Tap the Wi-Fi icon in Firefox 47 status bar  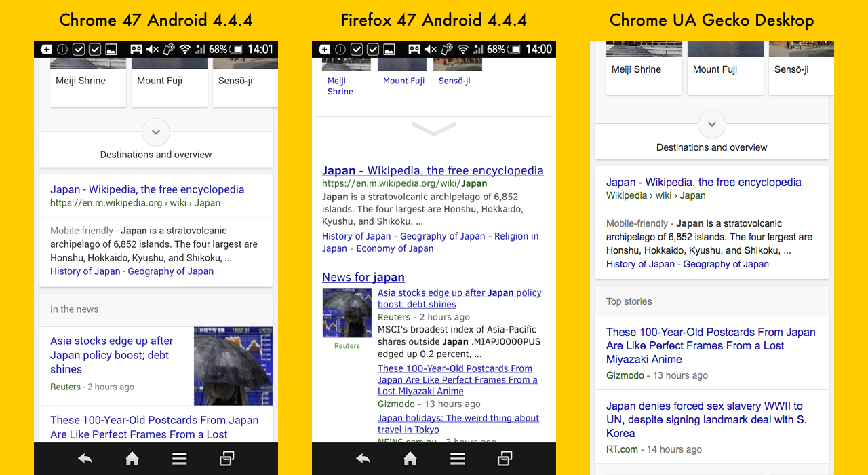point(463,49)
